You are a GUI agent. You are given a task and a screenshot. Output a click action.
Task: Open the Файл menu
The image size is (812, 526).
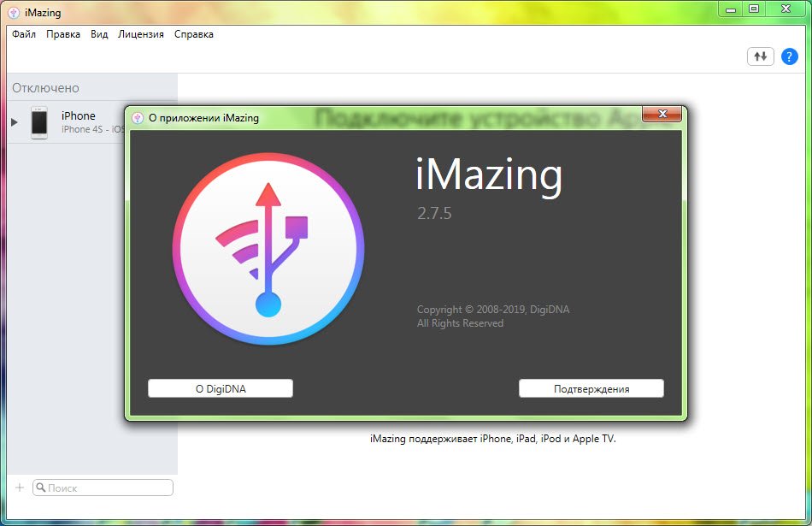[x=24, y=34]
